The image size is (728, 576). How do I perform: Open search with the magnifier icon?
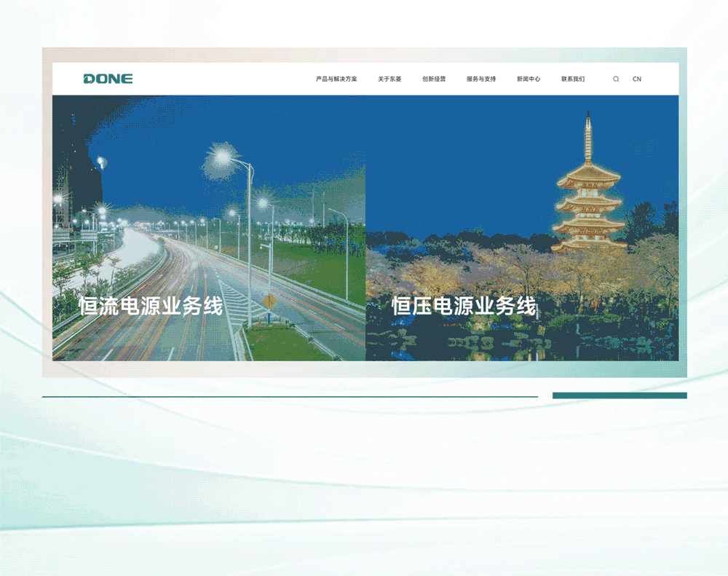(x=616, y=79)
